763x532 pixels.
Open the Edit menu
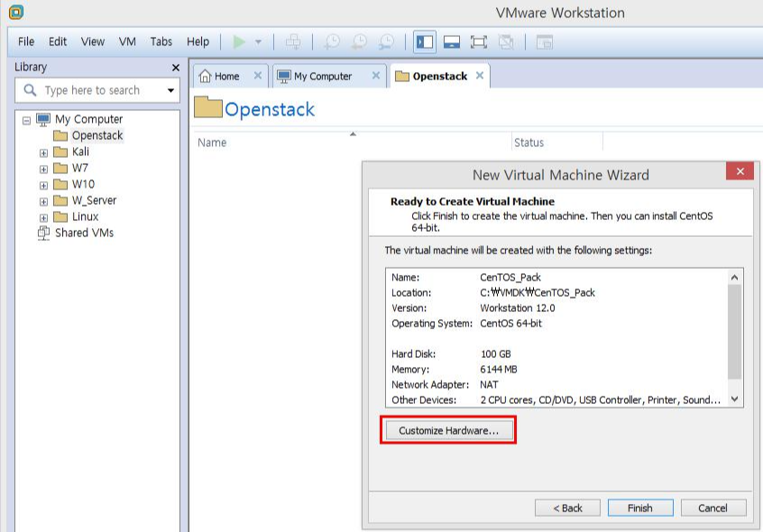(x=58, y=41)
